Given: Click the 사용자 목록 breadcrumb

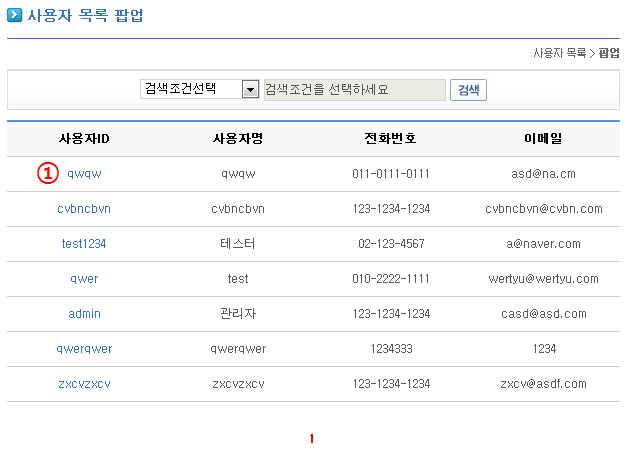Looking at the screenshot, I should pyautogui.click(x=559, y=53).
